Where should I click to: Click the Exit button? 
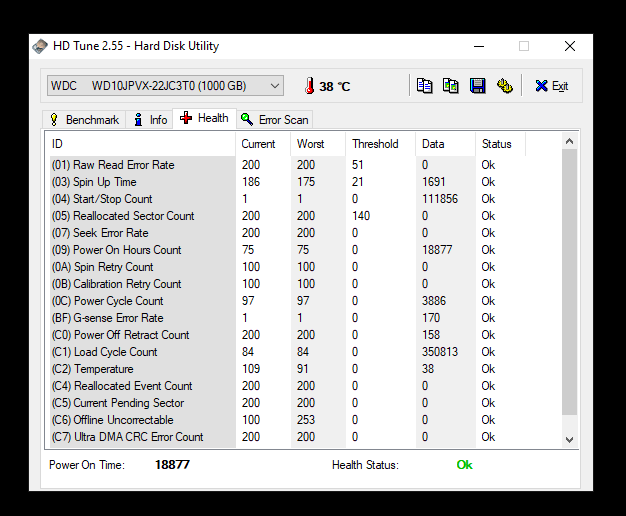[x=552, y=86]
